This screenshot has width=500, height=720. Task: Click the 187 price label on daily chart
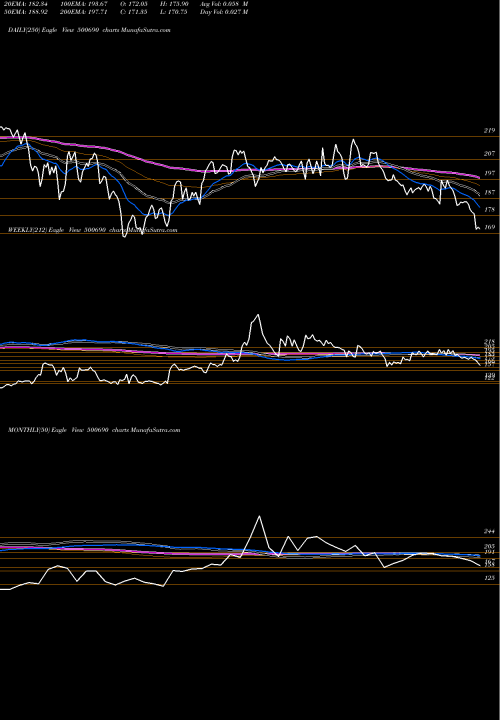click(x=489, y=193)
